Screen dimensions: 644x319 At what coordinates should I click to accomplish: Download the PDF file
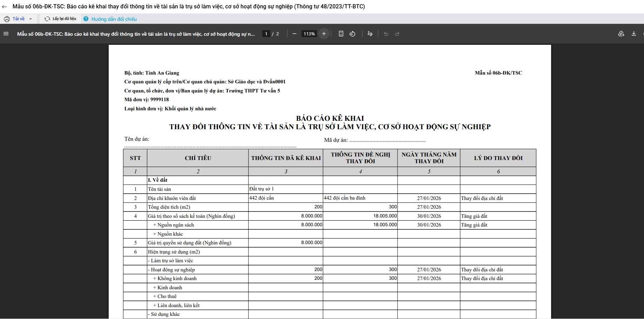click(634, 34)
